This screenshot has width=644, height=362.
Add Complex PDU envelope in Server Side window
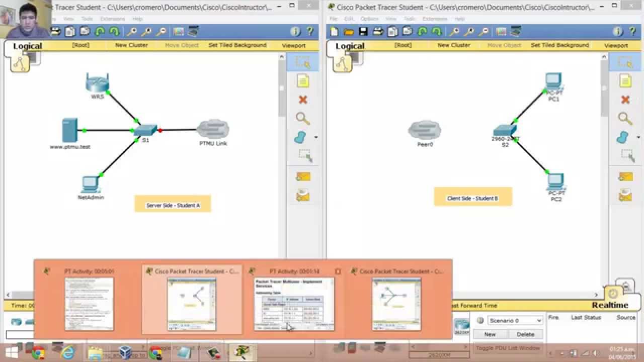(x=303, y=195)
